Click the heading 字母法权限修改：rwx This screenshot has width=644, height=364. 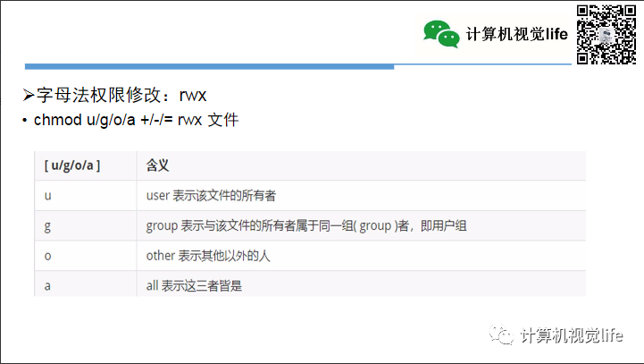(121, 95)
